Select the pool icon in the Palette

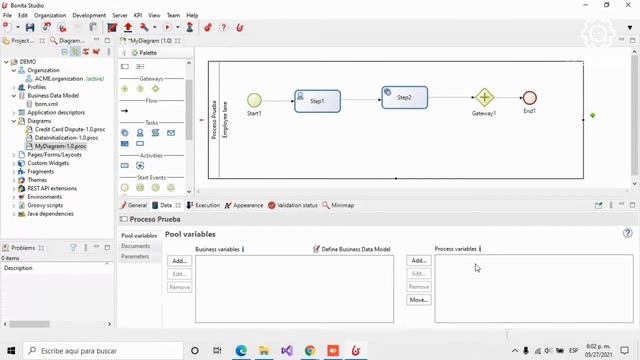click(x=125, y=67)
